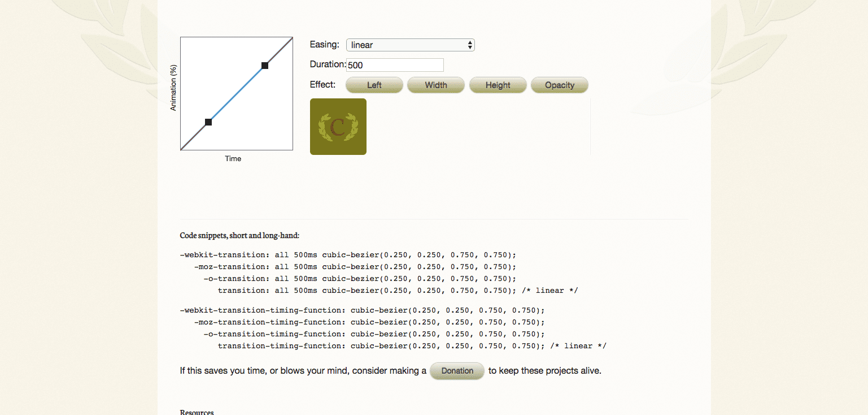Click the -webkit-transition-timing-function code line
Viewport: 868px width, 415px height.
362,310
